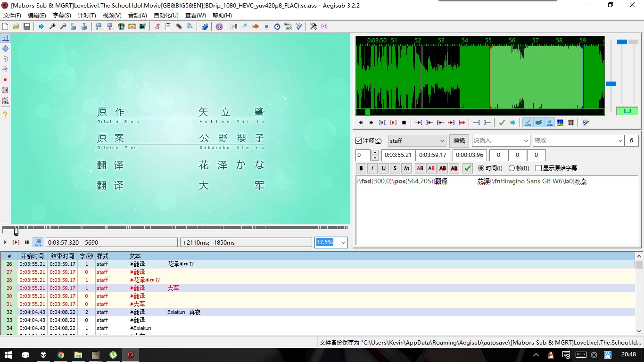Open the 计时(T) menu
Image resolution: width=644 pixels, height=362 pixels.
tap(87, 15)
